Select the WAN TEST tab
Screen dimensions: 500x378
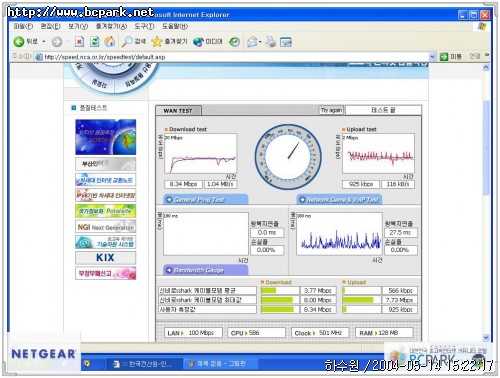[x=178, y=111]
